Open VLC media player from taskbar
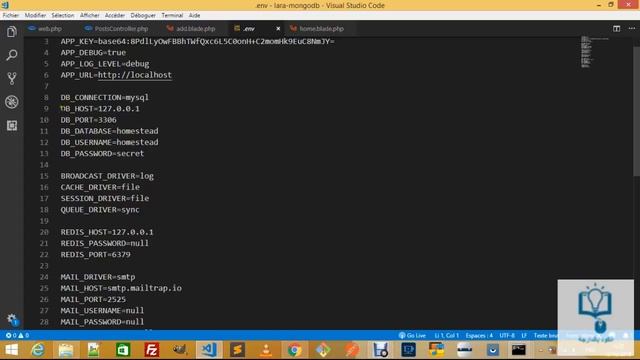Viewport: 640px width, 360px height. click(266, 350)
